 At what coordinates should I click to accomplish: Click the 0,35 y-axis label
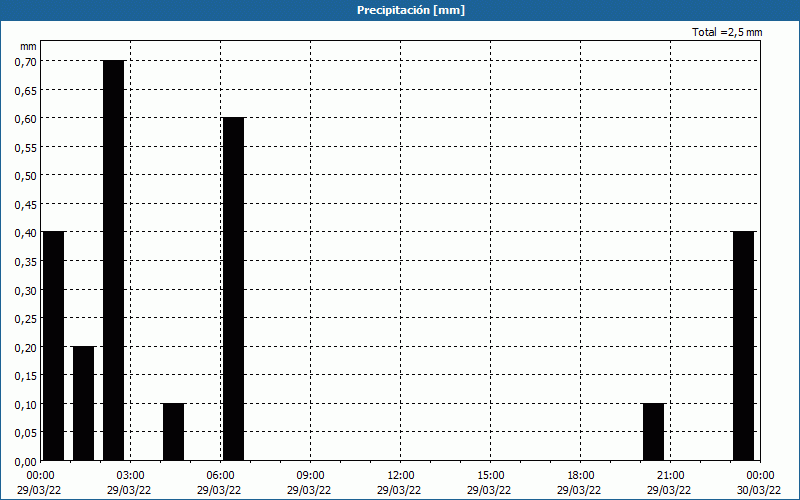tap(26, 262)
